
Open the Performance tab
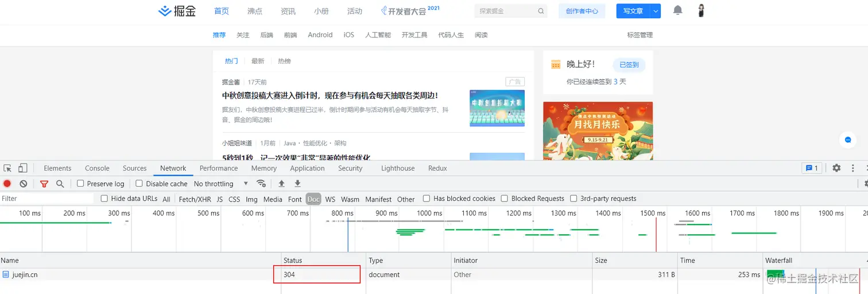click(x=219, y=168)
